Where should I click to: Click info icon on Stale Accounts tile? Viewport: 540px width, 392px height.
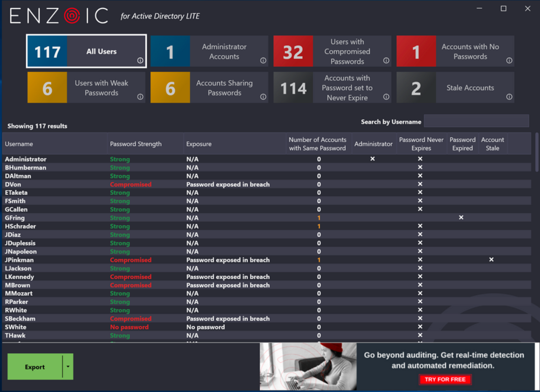(x=509, y=96)
